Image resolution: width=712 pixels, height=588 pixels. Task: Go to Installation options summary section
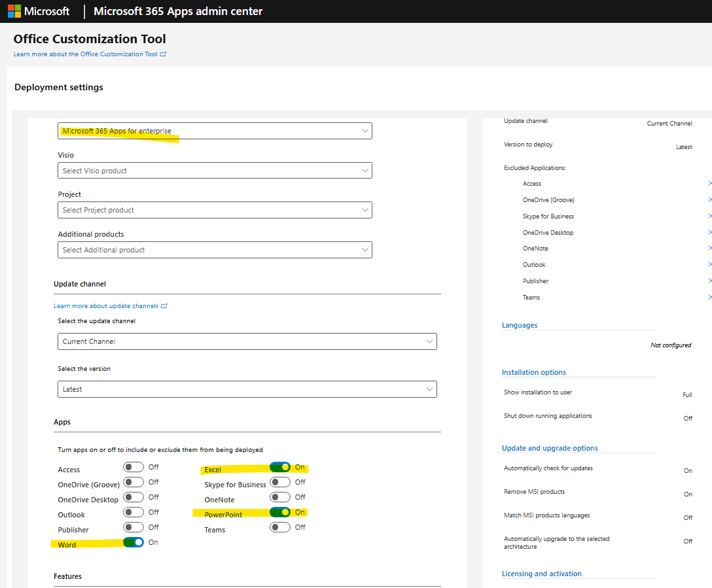(533, 372)
